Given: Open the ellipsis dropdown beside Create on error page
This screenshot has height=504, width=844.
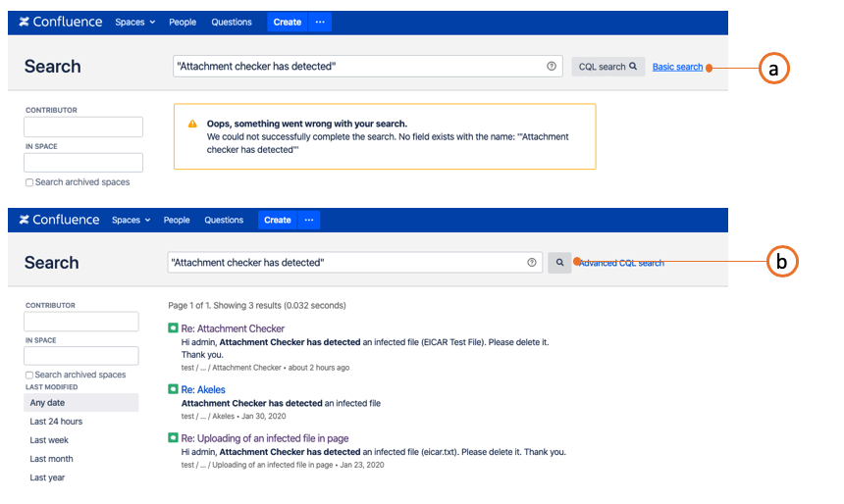Looking at the screenshot, I should click(320, 22).
